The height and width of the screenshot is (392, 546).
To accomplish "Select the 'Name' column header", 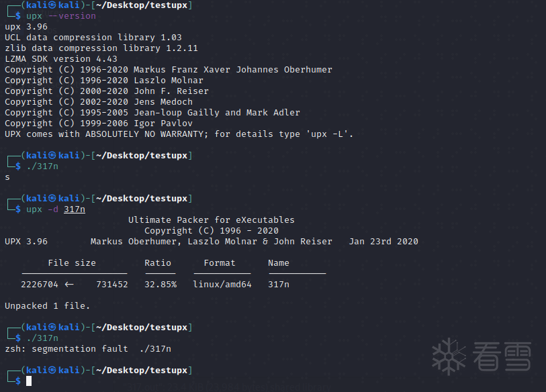I will [x=279, y=263].
